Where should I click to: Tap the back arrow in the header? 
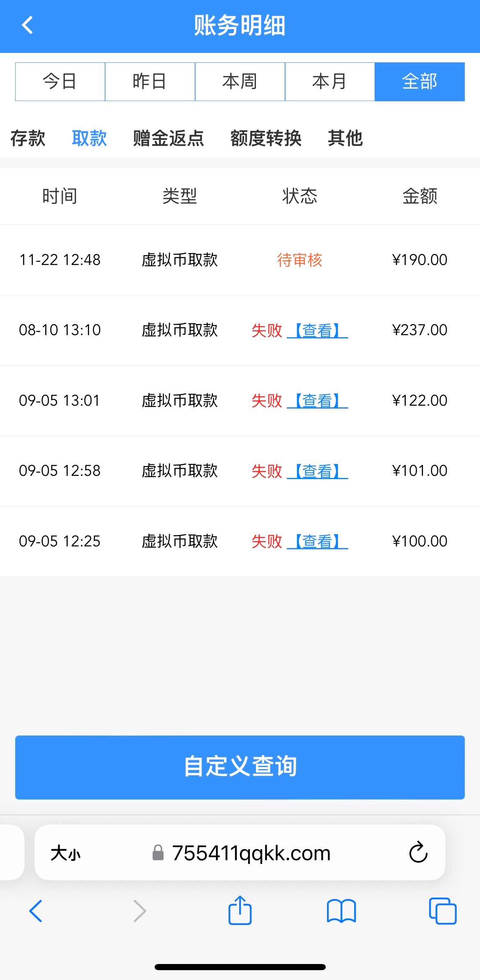[x=27, y=25]
